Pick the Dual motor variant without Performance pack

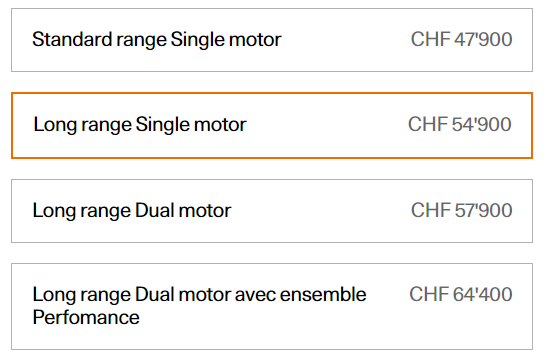point(272,211)
